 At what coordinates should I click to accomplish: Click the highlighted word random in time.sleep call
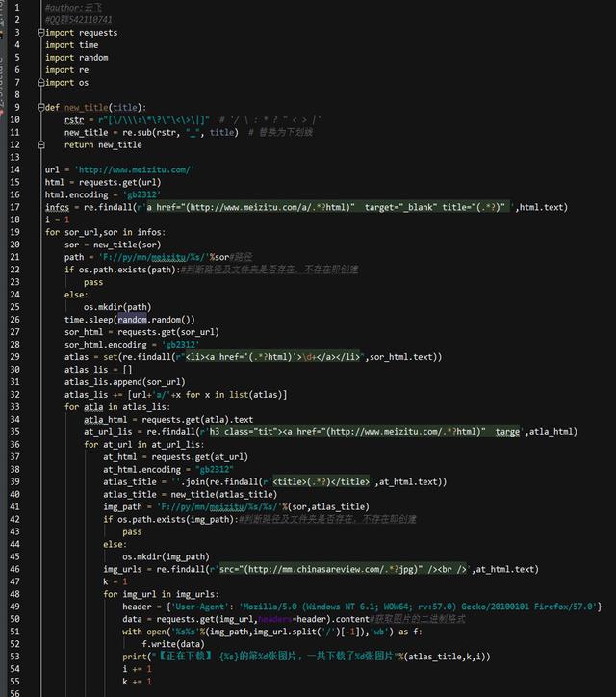coord(132,320)
